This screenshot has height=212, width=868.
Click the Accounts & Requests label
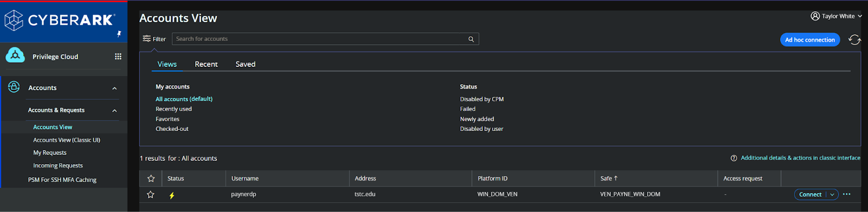[x=56, y=110]
